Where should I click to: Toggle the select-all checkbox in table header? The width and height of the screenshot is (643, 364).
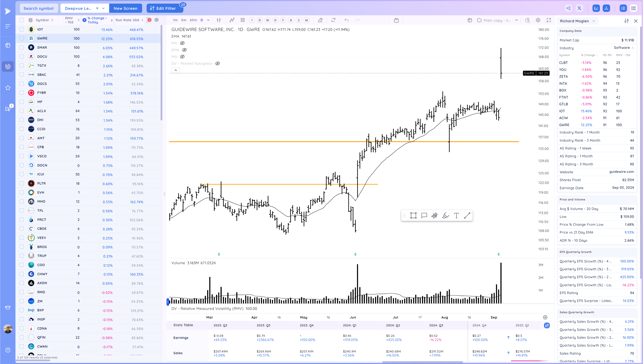point(22,20)
